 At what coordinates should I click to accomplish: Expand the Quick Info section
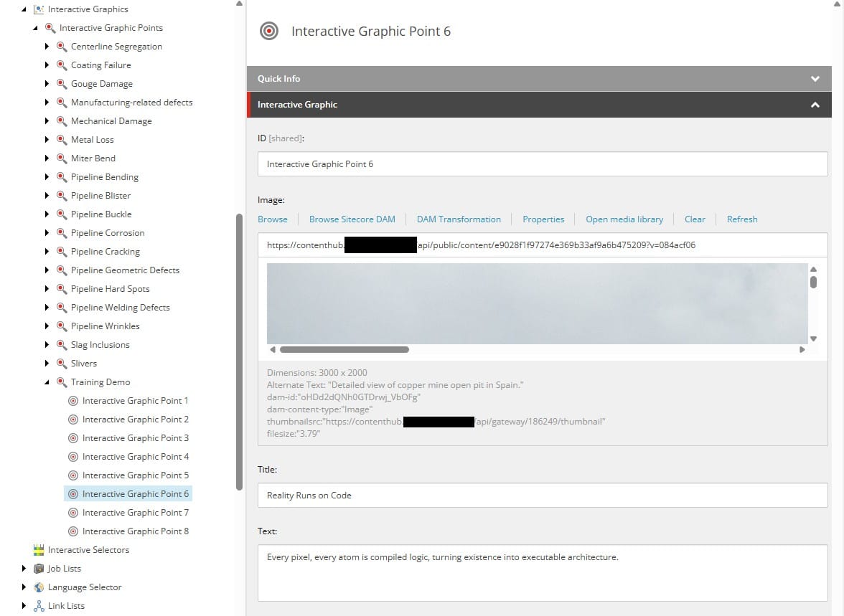click(815, 79)
